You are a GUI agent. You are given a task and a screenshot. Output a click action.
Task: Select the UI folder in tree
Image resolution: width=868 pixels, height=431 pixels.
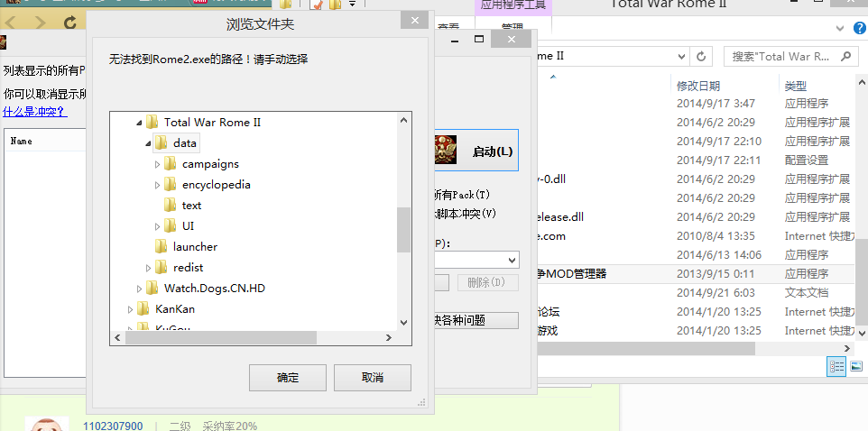(x=188, y=226)
